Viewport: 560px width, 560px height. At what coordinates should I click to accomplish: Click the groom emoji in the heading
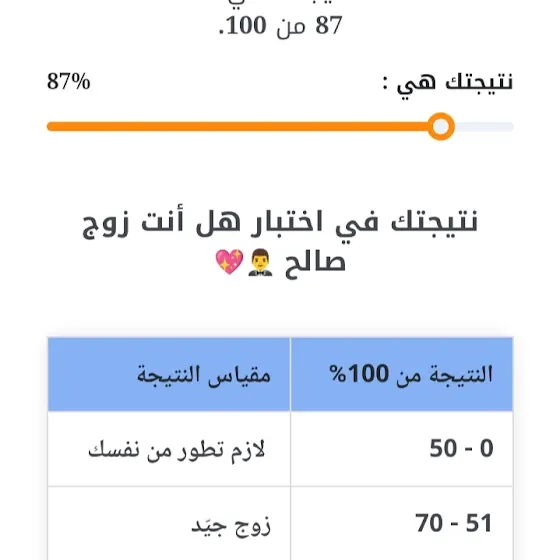click(261, 262)
